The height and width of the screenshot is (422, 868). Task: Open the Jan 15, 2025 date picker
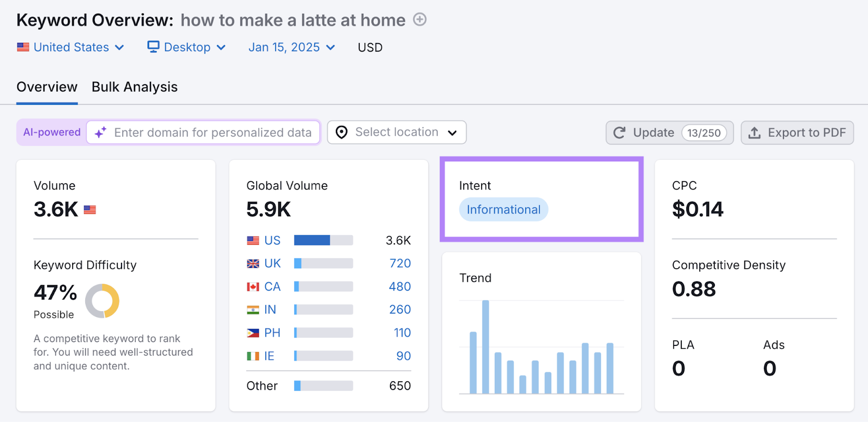coord(291,47)
